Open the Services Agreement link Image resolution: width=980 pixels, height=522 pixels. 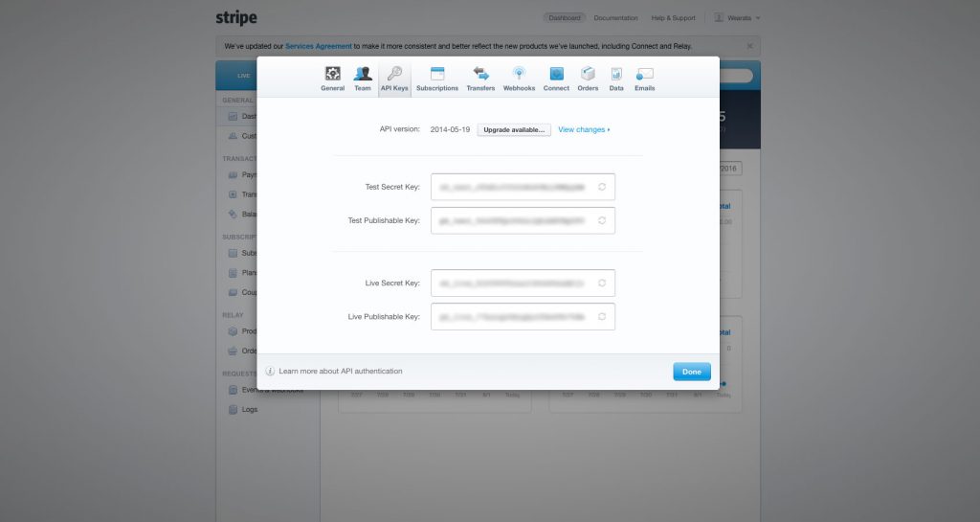(318, 46)
